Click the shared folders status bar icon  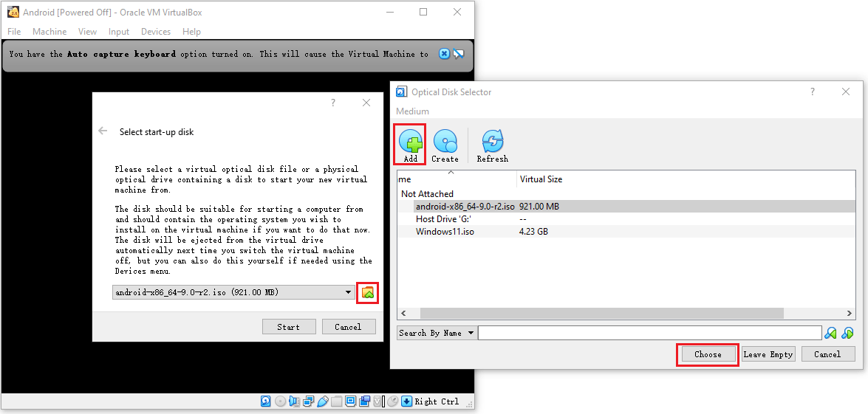pos(337,401)
